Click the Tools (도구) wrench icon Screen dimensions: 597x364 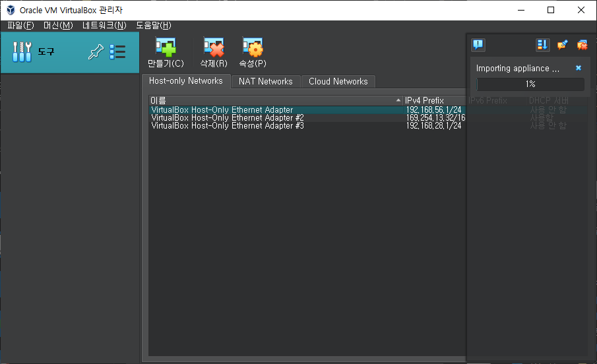22,52
